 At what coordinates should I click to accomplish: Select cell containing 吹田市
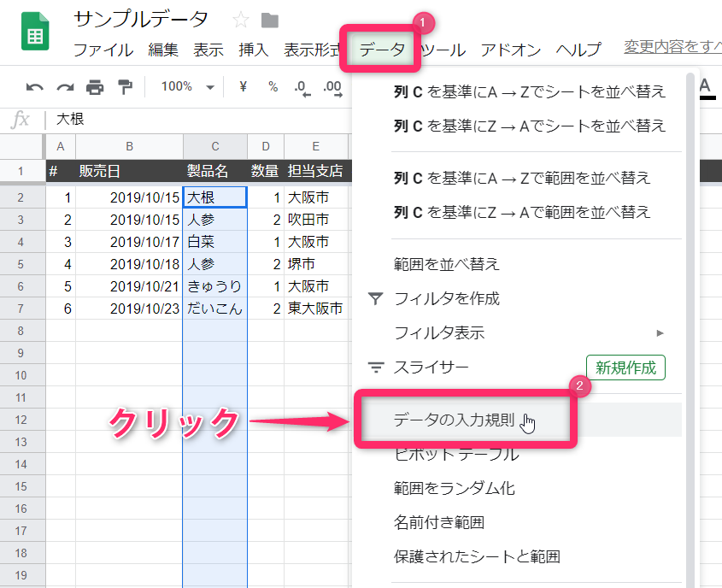pyautogui.click(x=316, y=220)
